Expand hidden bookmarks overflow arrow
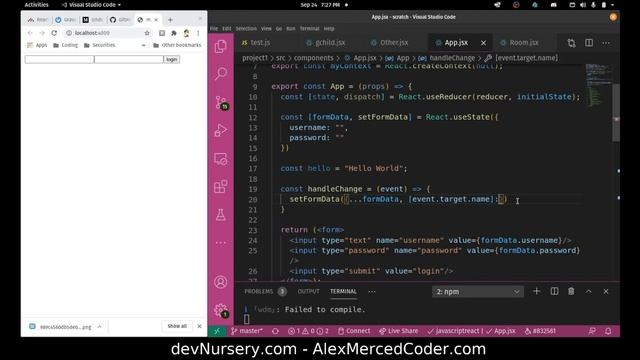 (x=143, y=45)
